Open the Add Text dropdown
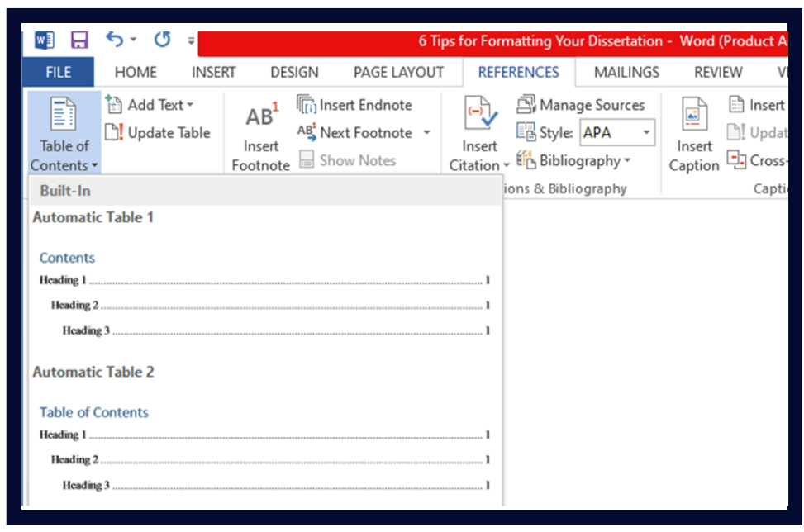 (x=150, y=105)
